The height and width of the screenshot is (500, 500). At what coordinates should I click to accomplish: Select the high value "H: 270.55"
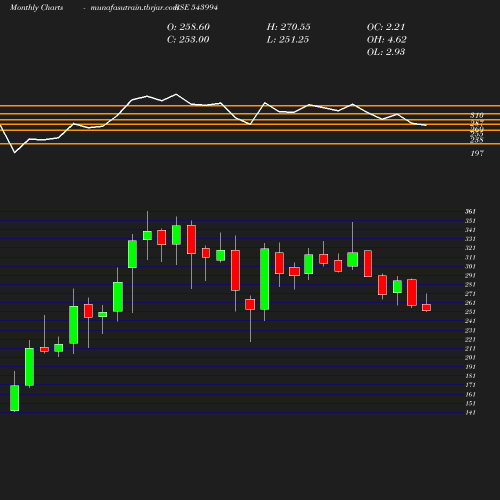[289, 27]
